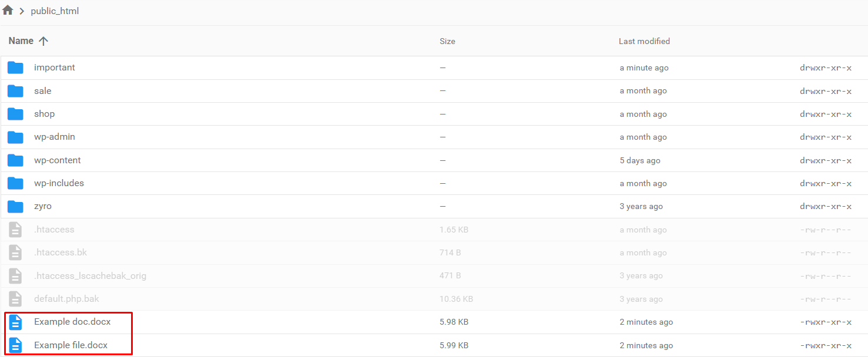Click the .htaccess file icon
The height and width of the screenshot is (357, 868).
pos(15,230)
